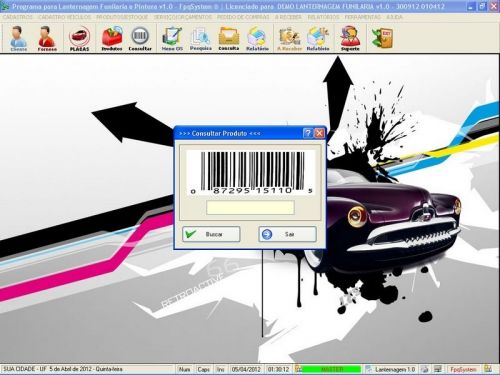Click the green MASTER user indicator
This screenshot has height=375, width=500.
332,369
